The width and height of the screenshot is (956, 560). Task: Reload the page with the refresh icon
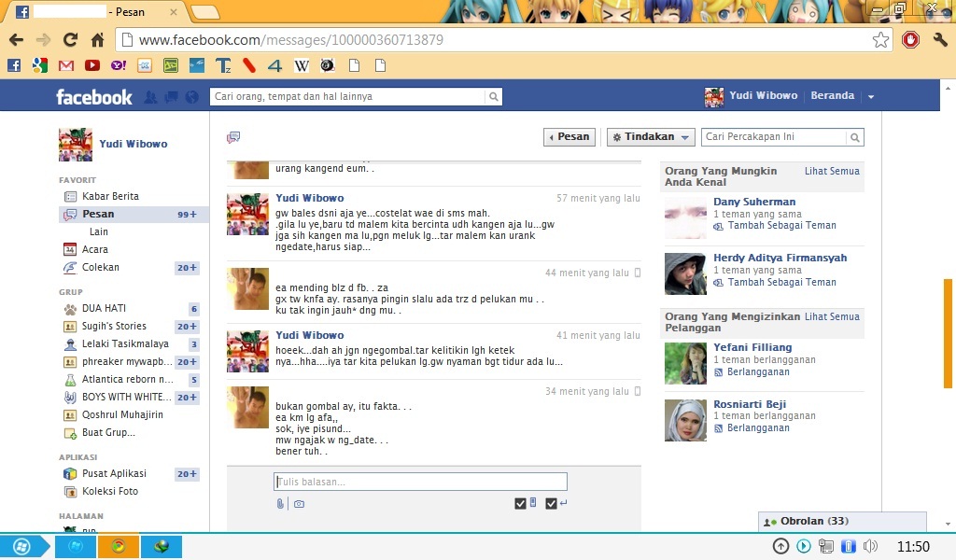click(x=71, y=40)
